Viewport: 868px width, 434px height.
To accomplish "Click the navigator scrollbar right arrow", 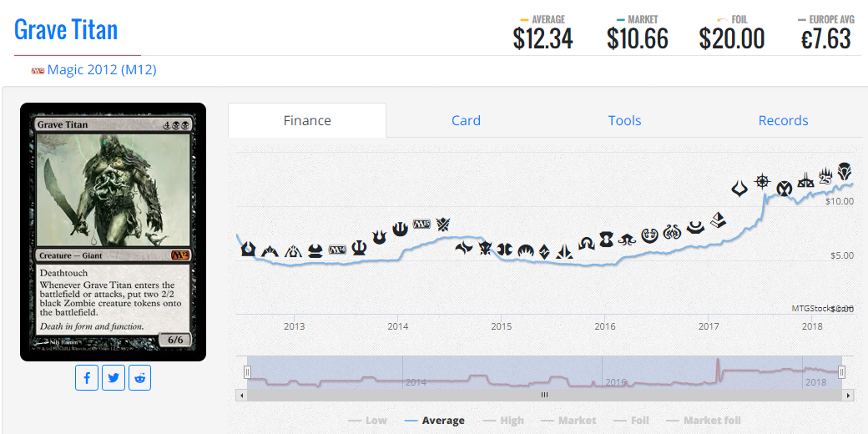I will coord(848,396).
